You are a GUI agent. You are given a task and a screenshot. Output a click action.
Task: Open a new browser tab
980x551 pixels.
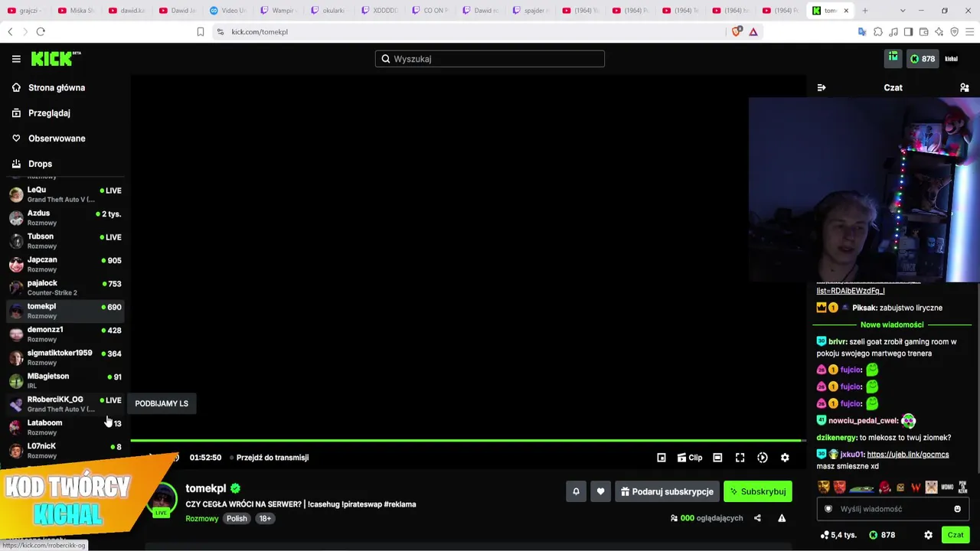tap(865, 11)
